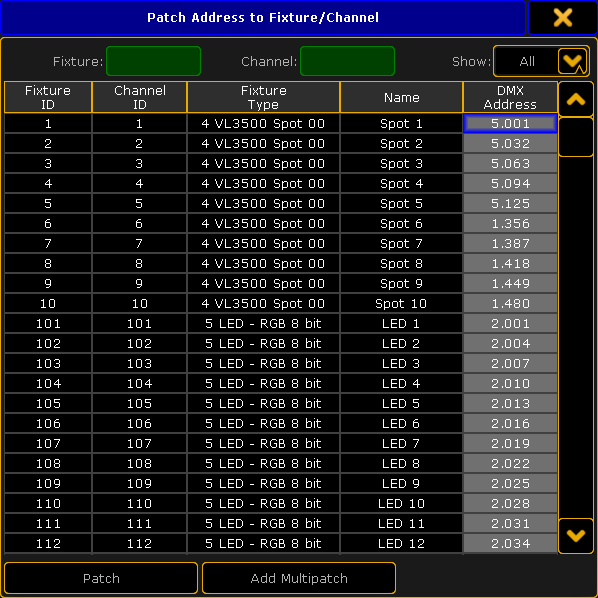Screen dimensions: 598x598
Task: Click the Channel ID column header
Action: (x=140, y=97)
